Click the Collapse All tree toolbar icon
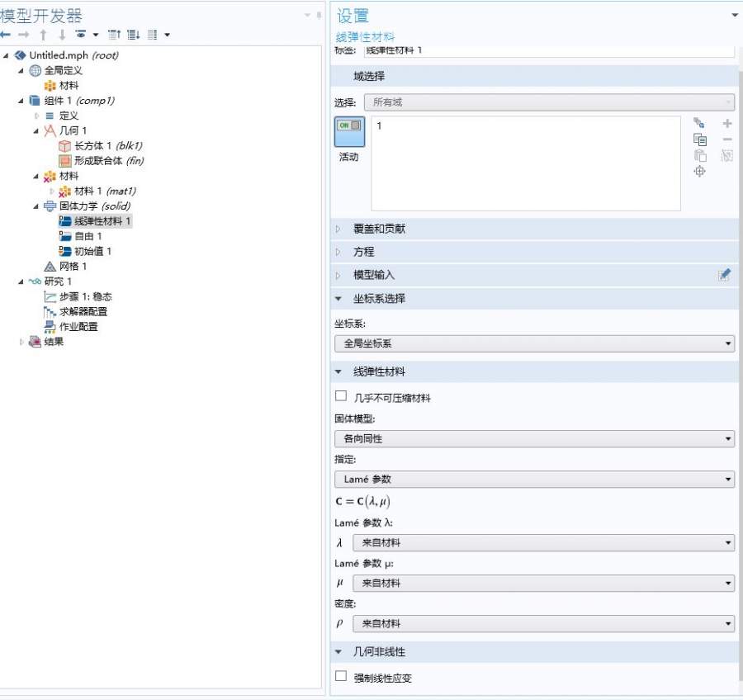This screenshot has height=700, width=743. [115, 35]
